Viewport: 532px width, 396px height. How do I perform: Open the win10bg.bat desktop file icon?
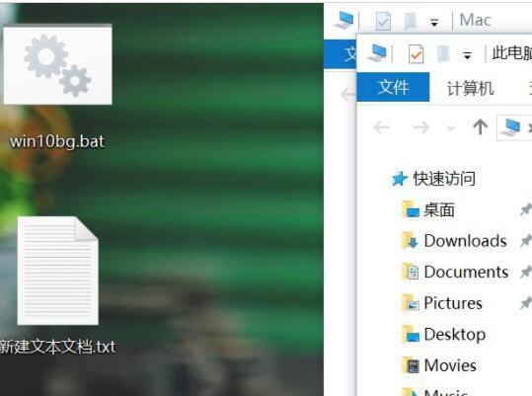click(x=57, y=64)
